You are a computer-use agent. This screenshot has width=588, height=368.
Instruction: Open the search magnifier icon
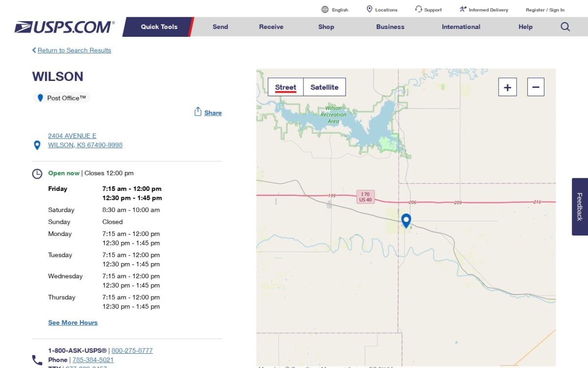coord(565,27)
